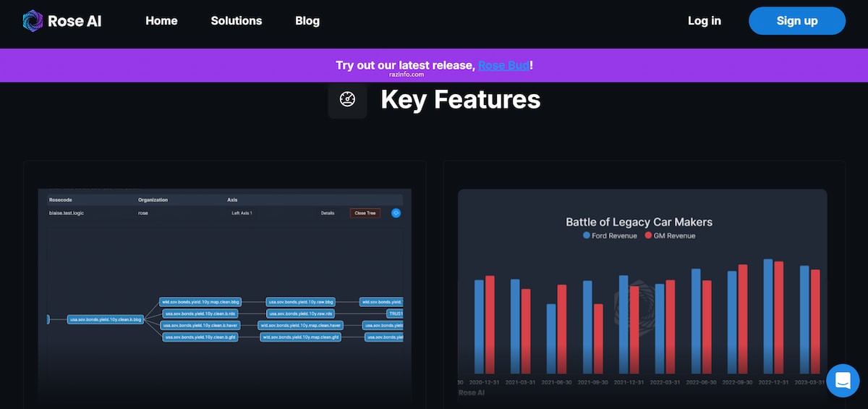Click the Key Features heading

461,99
